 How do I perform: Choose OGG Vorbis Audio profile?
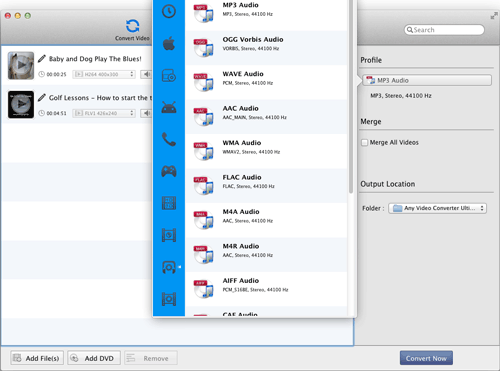coord(266,48)
